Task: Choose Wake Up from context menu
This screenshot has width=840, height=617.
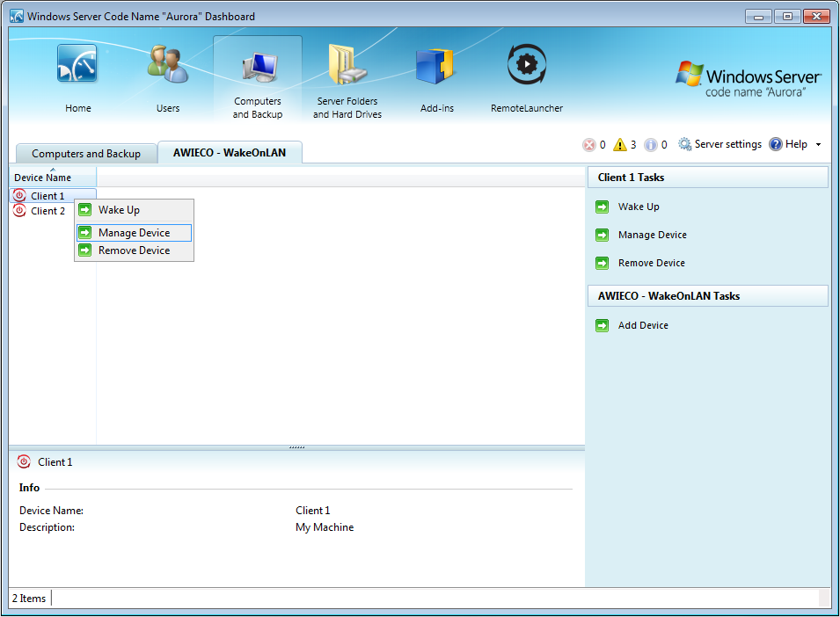Action: coord(134,210)
